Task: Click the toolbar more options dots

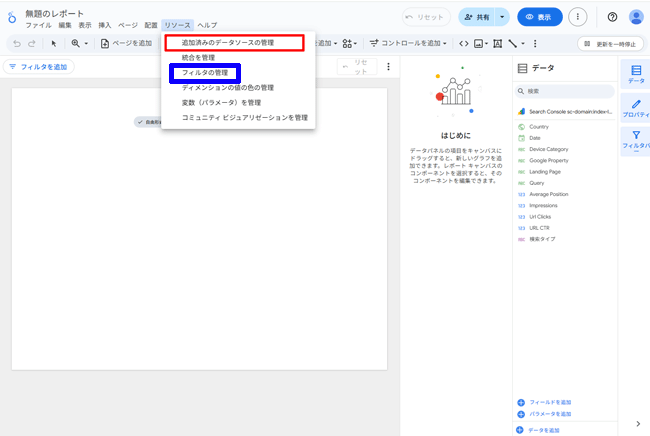Action: 535,44
